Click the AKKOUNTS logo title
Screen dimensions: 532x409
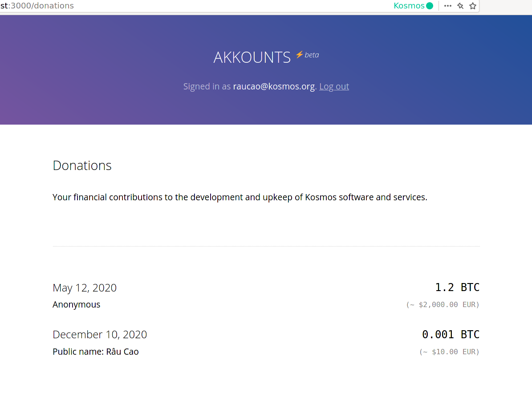coord(252,57)
